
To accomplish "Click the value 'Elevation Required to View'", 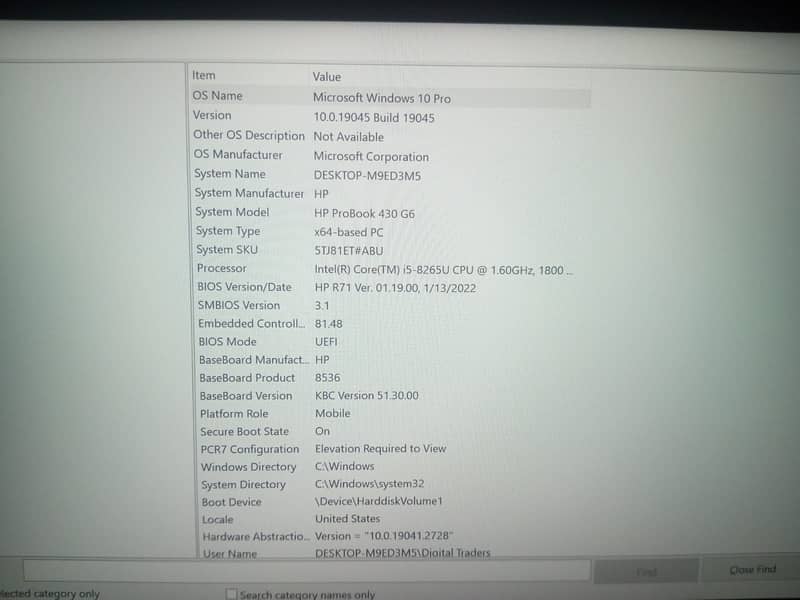I will click(x=381, y=449).
